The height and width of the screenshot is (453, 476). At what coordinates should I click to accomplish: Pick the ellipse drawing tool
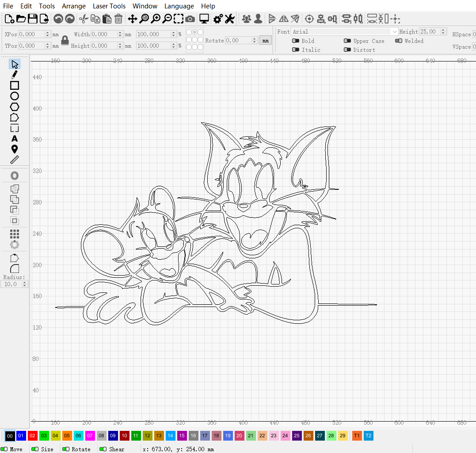(x=15, y=96)
